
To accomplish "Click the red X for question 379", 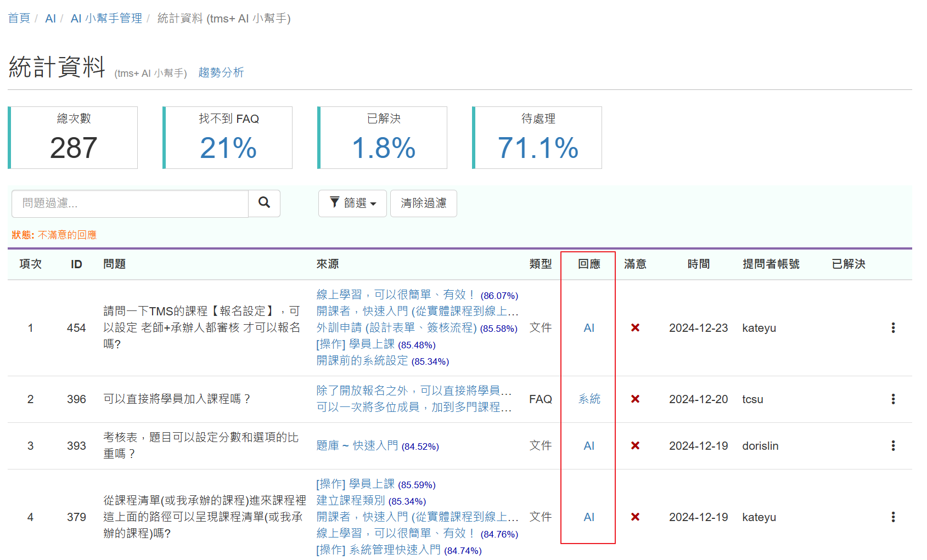I will (635, 517).
